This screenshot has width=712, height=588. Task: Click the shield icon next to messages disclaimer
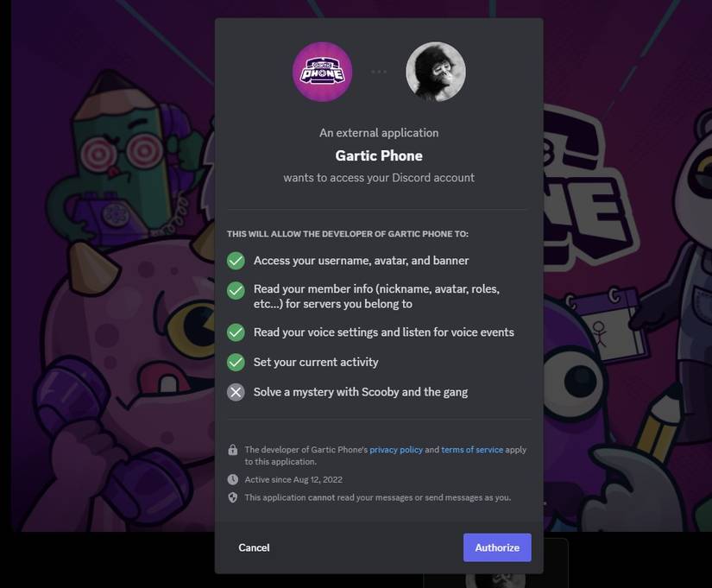[x=231, y=496]
